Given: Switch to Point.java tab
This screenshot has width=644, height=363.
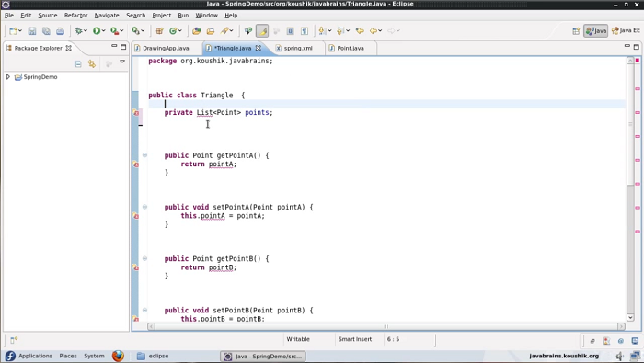Looking at the screenshot, I should pyautogui.click(x=351, y=48).
